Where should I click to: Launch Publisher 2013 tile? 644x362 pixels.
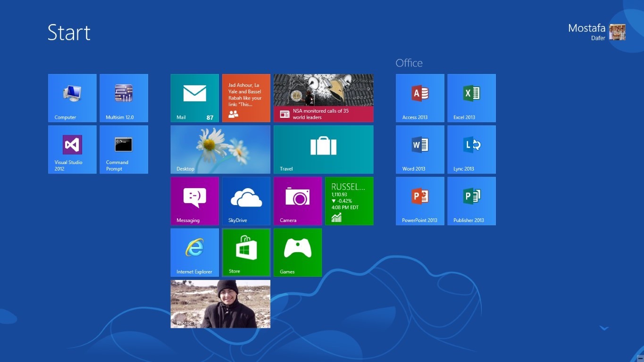(x=471, y=201)
